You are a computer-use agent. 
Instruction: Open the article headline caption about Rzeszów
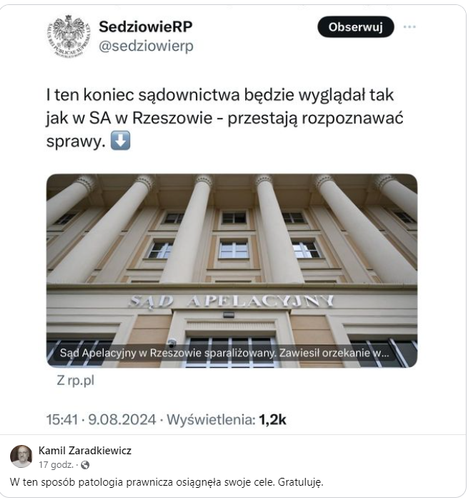tap(224, 353)
